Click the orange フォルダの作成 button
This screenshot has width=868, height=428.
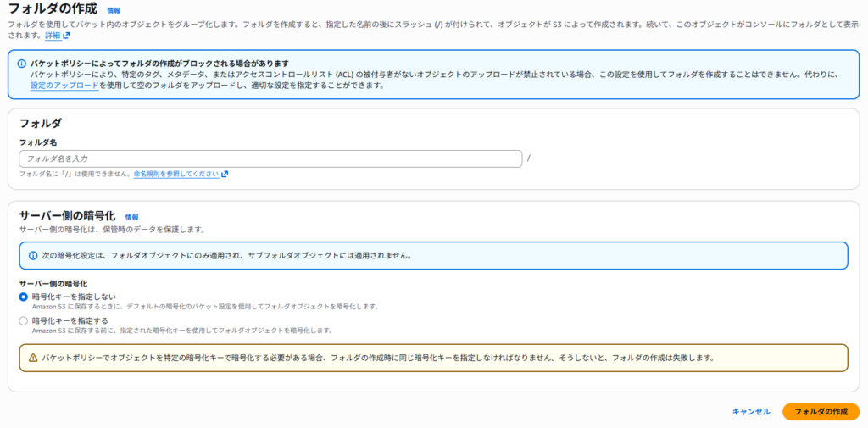820,411
